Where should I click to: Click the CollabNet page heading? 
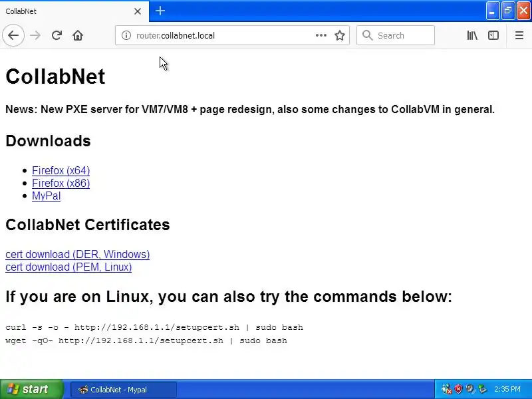tap(55, 76)
